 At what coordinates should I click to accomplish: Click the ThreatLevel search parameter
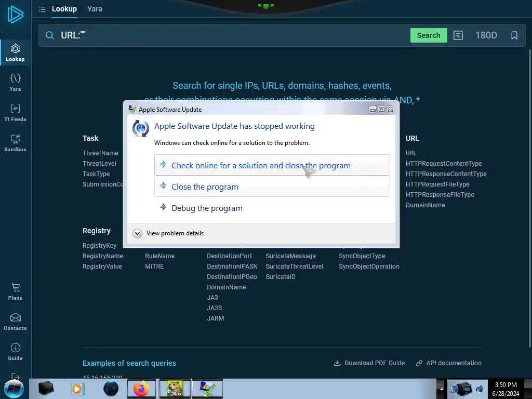(99, 164)
